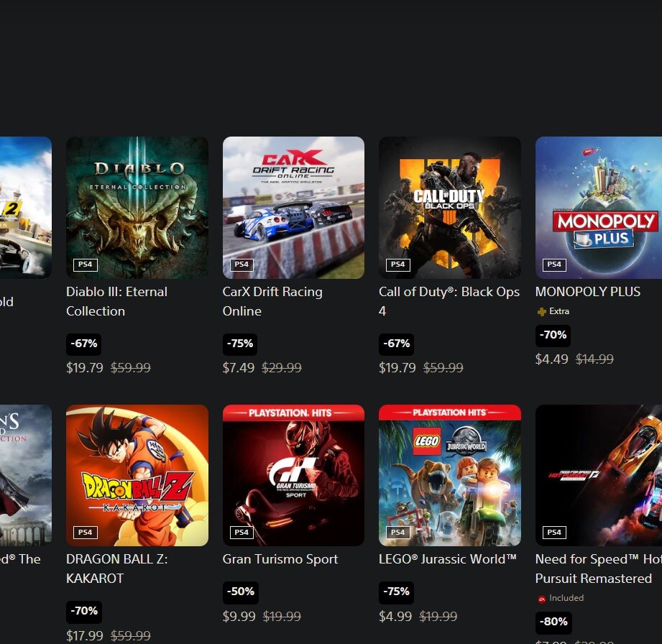Click the -70% badge under MONOPOLY PLUS
This screenshot has width=662, height=644.
click(x=553, y=336)
